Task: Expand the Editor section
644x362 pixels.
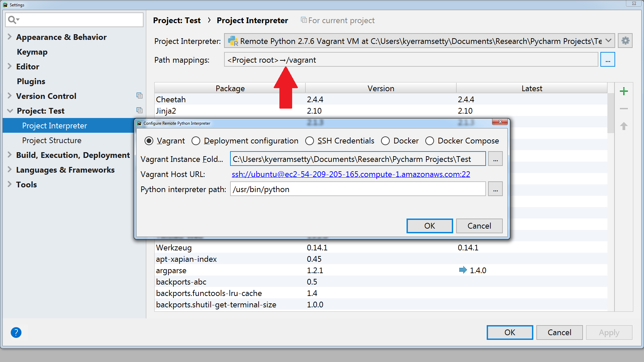Action: click(10, 66)
